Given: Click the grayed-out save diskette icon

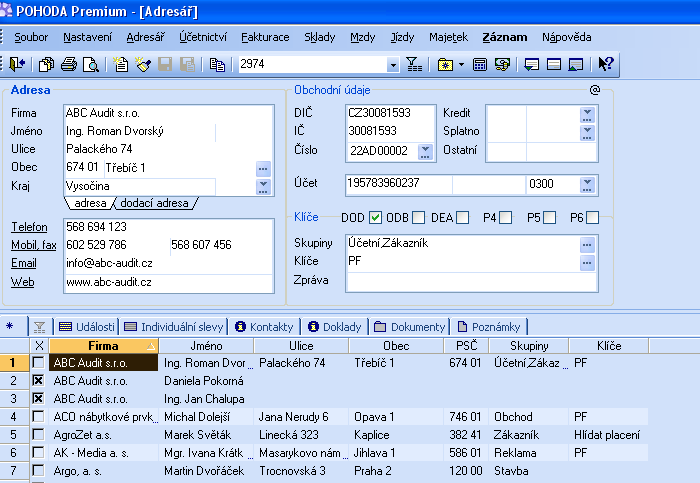Looking at the screenshot, I should pyautogui.click(x=165, y=65).
